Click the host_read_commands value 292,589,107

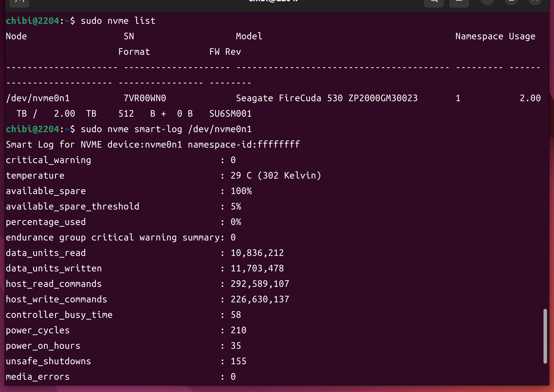[260, 284]
